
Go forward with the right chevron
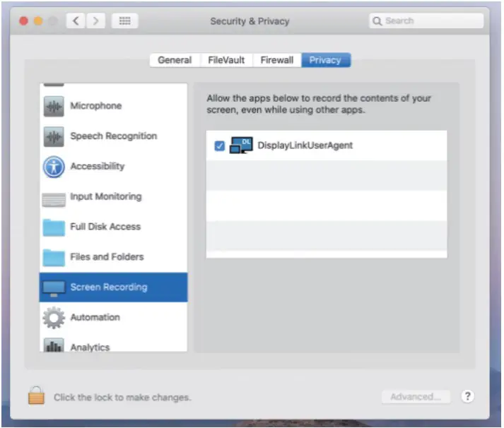95,21
